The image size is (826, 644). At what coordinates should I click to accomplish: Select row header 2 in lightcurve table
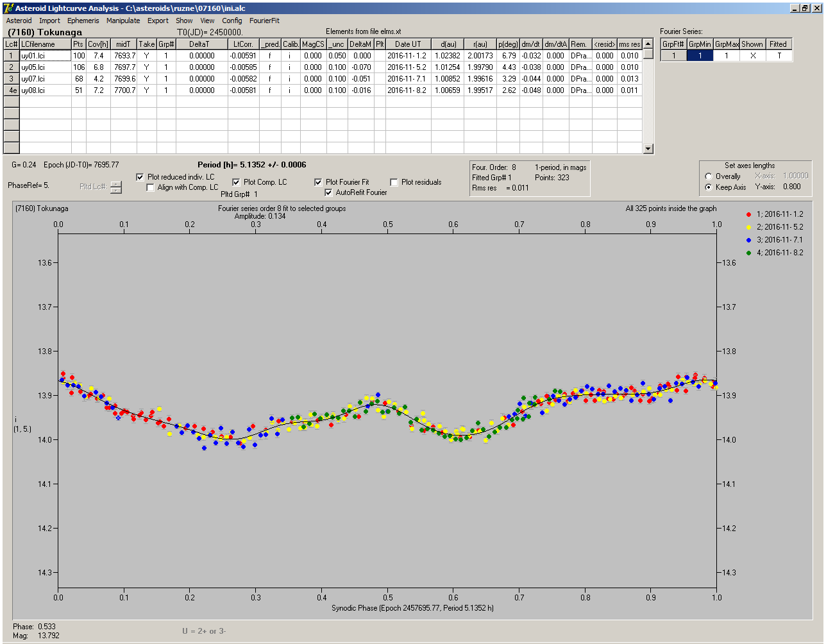coord(12,67)
